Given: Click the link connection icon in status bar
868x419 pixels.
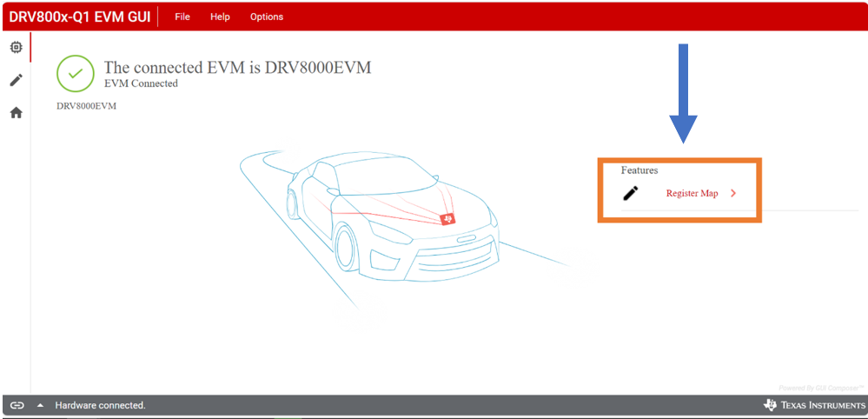Looking at the screenshot, I should pyautogui.click(x=17, y=405).
